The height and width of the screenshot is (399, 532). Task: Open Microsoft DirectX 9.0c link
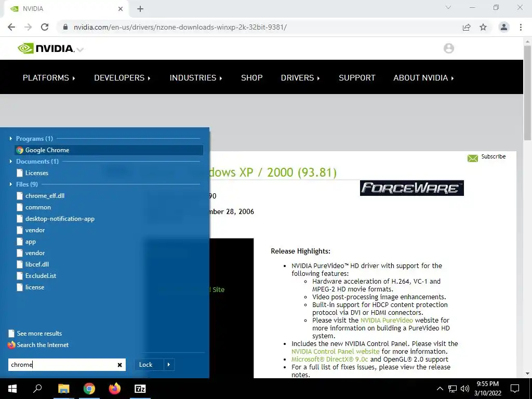330,360
